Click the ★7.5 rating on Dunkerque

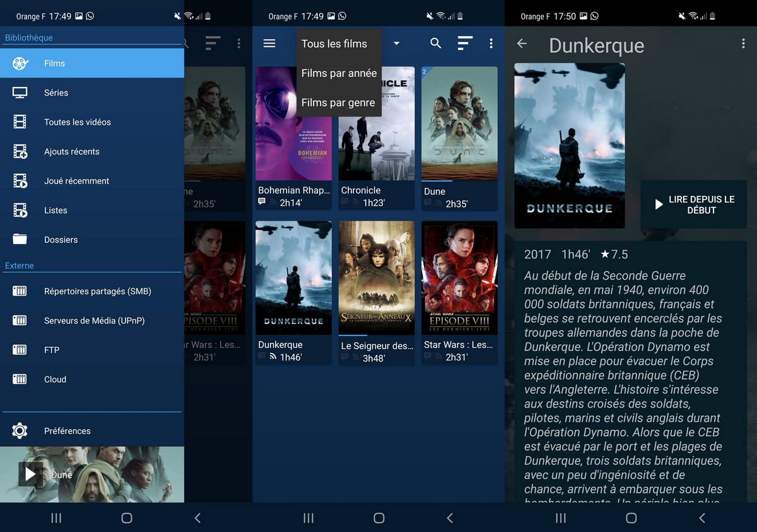point(614,254)
